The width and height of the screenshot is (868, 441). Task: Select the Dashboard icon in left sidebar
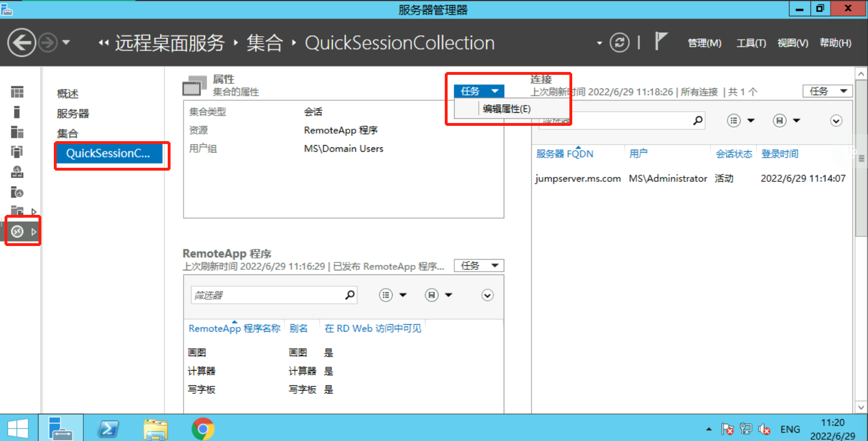point(17,91)
